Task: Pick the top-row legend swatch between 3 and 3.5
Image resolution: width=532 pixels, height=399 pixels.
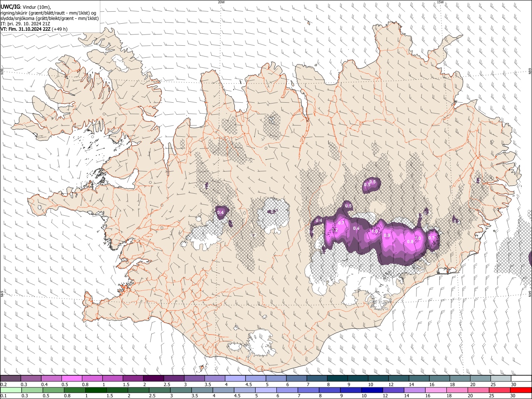Action: click(194, 379)
